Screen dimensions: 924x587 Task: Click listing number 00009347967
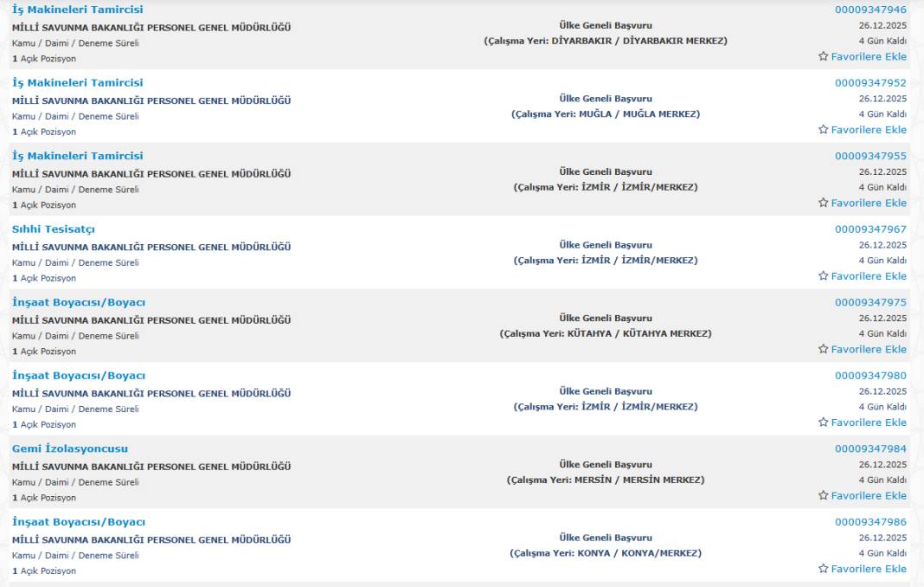[870, 229]
